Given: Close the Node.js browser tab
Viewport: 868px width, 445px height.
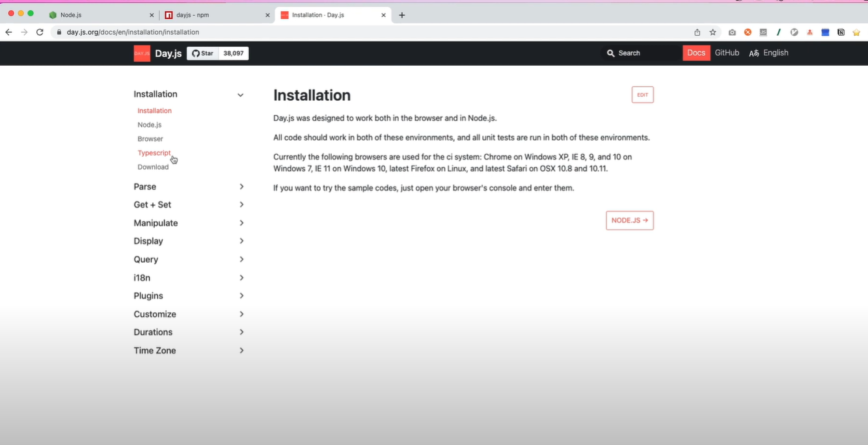Looking at the screenshot, I should click(152, 15).
